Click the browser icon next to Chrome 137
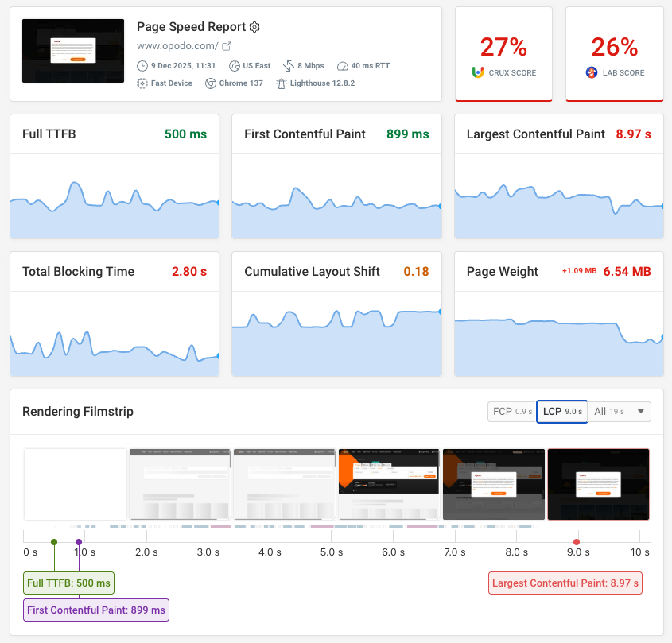The height and width of the screenshot is (643, 672). (x=208, y=83)
